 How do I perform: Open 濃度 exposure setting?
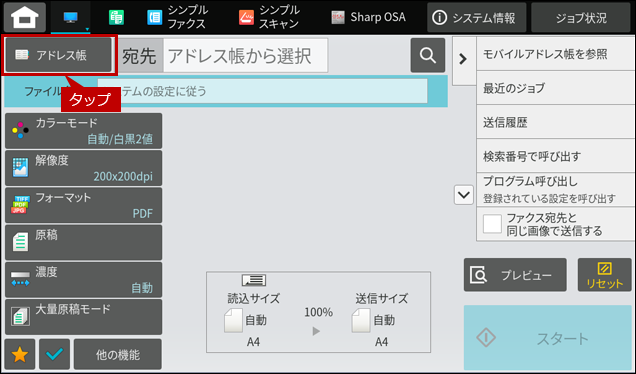click(x=84, y=280)
